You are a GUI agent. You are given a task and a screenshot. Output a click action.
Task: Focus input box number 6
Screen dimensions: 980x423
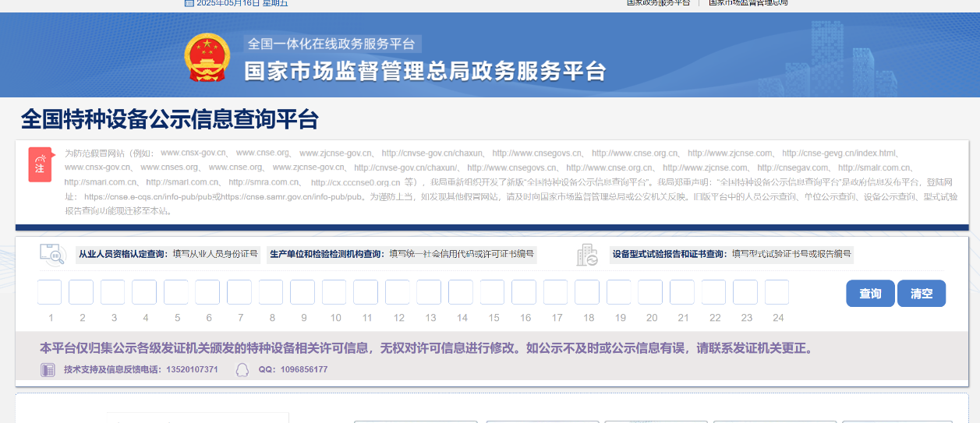(x=207, y=292)
